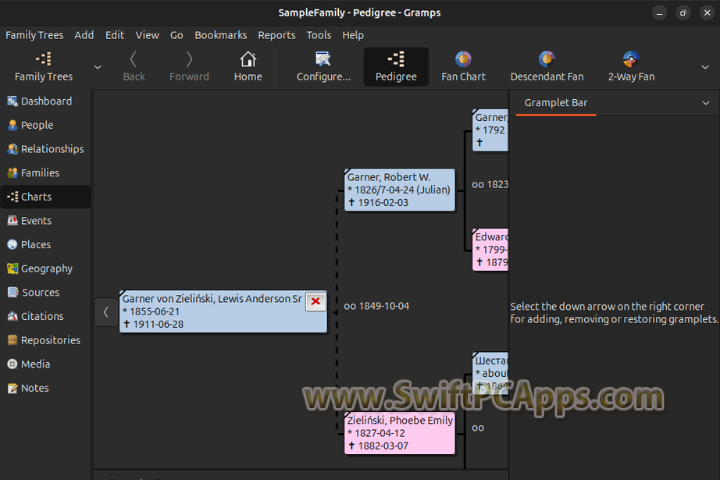
Task: Click the marriage date oo 1849-10-04
Action: click(376, 306)
